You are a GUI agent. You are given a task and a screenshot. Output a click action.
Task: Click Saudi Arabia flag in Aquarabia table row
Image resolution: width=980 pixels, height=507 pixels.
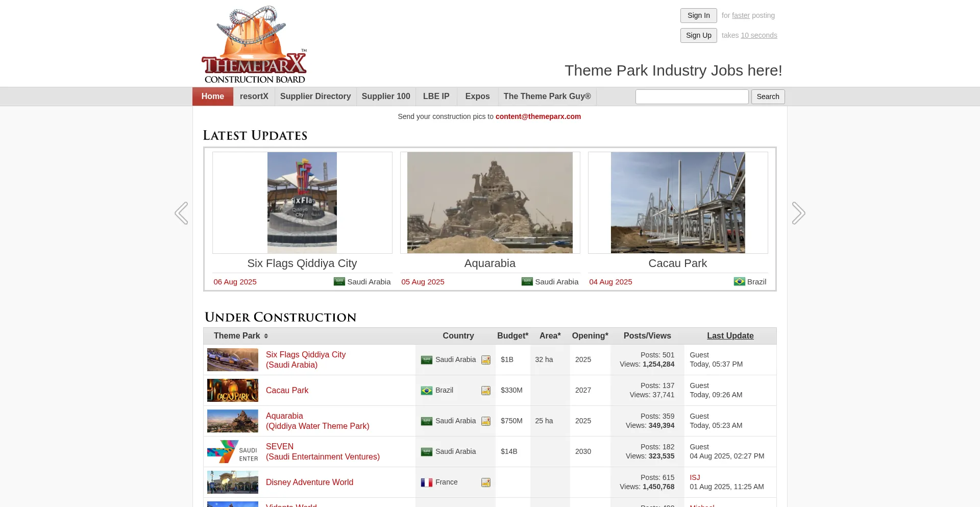point(427,421)
